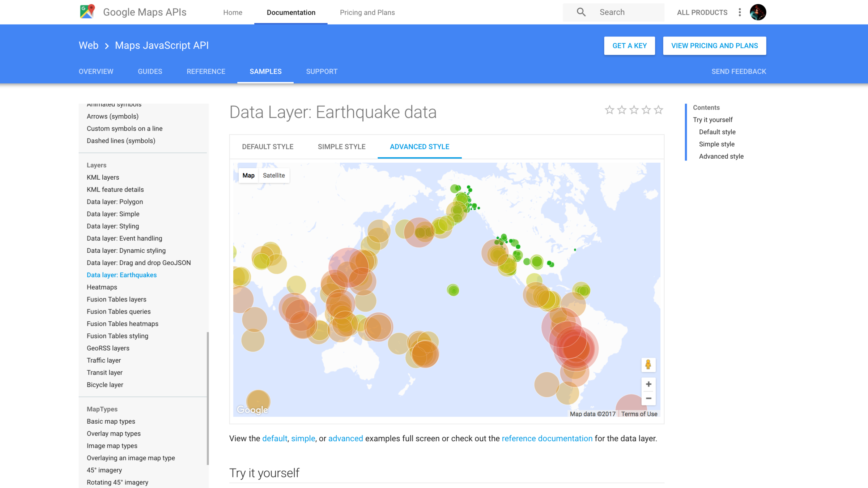Switch to the SIMPLE STYLE tab

341,147
